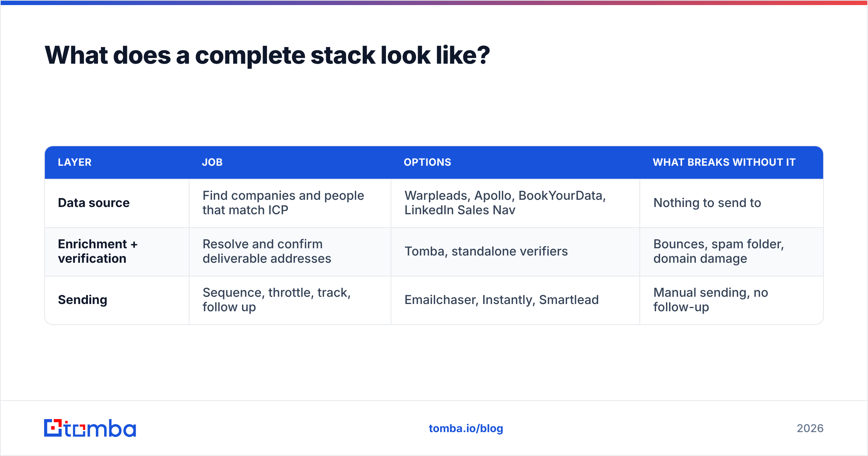Open the tomba.io/blog link

tap(466, 428)
